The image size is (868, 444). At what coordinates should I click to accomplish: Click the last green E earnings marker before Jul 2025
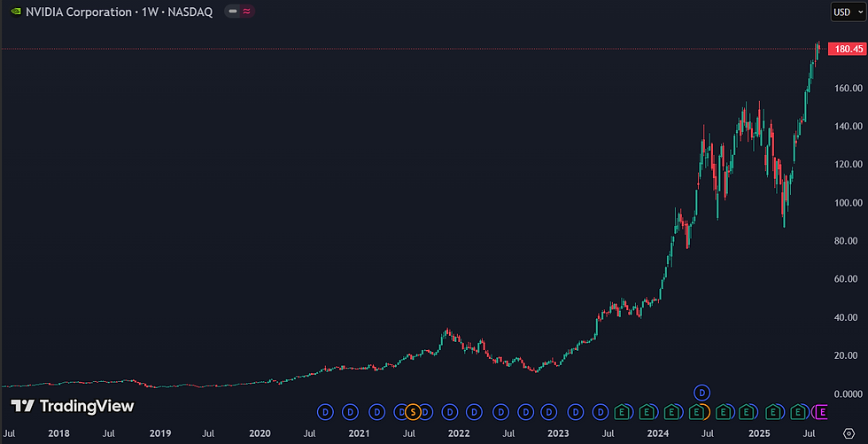point(797,412)
